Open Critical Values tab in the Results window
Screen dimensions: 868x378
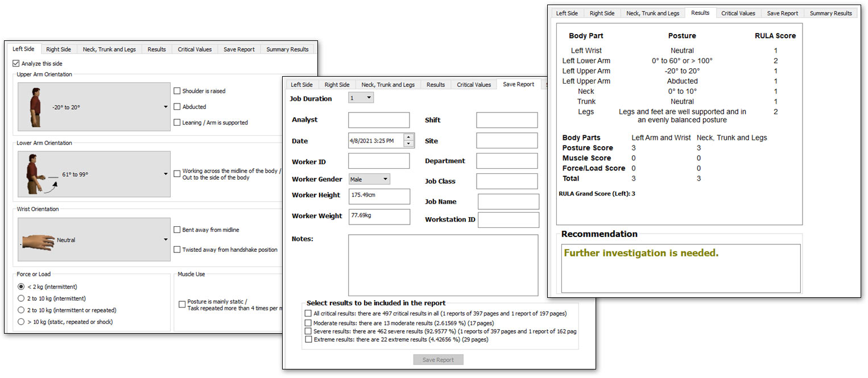pyautogui.click(x=738, y=13)
